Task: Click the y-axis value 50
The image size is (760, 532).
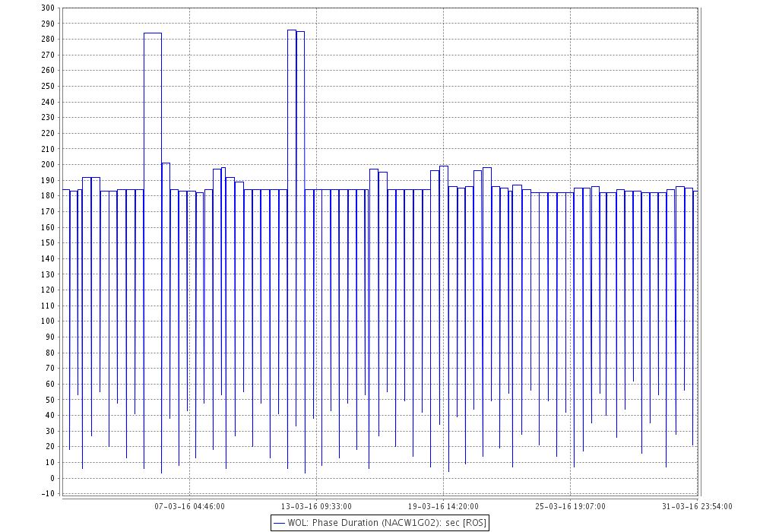Action: click(50, 400)
